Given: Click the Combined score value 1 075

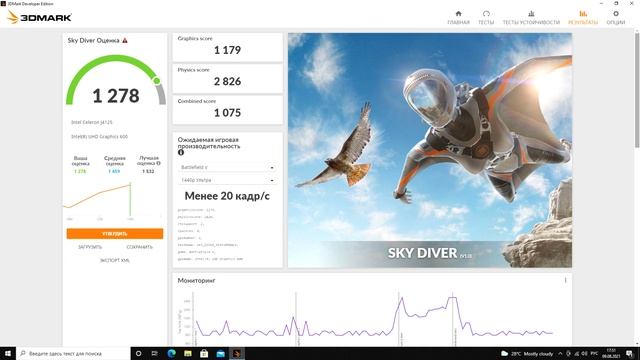Looking at the screenshot, I should (227, 113).
